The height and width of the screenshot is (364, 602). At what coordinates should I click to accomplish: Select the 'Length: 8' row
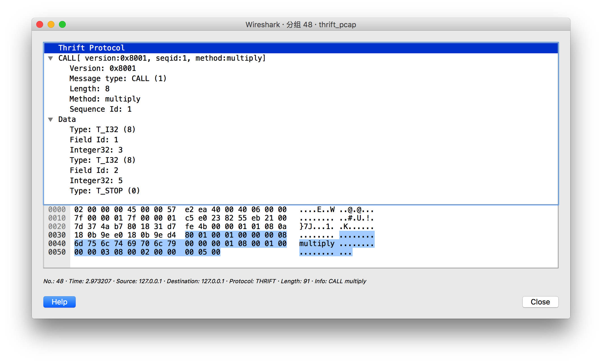[x=301, y=89]
